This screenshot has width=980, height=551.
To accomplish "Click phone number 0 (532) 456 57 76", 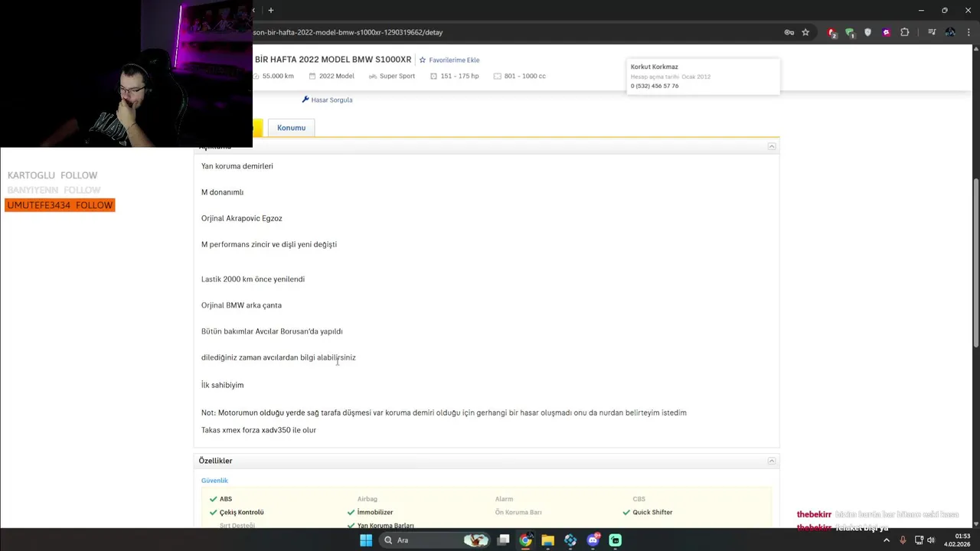I will (654, 86).
